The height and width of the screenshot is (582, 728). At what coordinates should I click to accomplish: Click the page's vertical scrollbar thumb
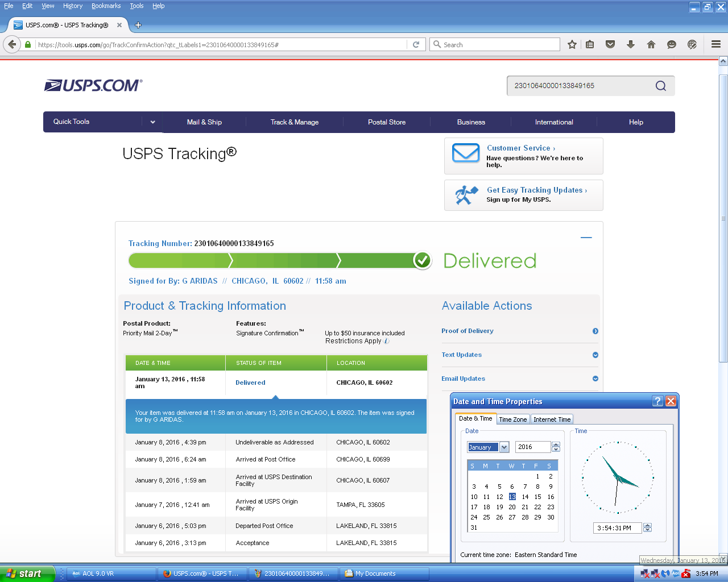(723, 218)
